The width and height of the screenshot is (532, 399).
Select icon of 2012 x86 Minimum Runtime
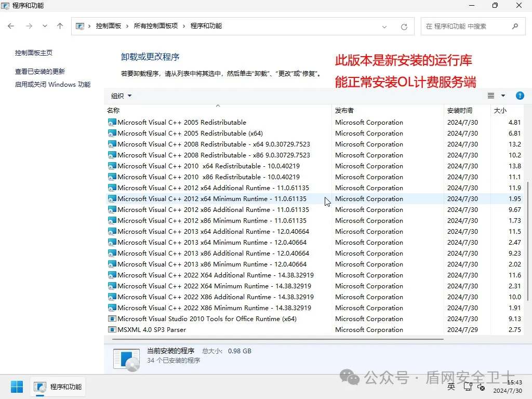[112, 220]
